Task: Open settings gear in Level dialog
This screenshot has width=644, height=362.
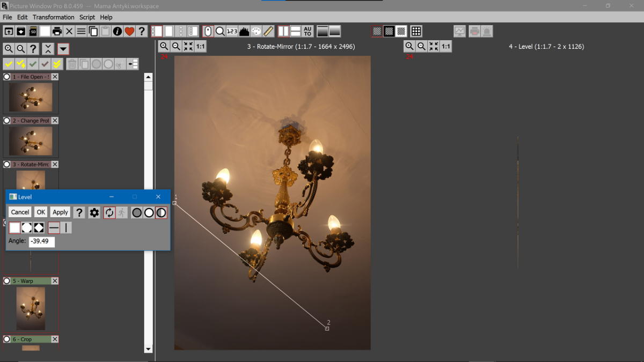Action: tap(94, 212)
